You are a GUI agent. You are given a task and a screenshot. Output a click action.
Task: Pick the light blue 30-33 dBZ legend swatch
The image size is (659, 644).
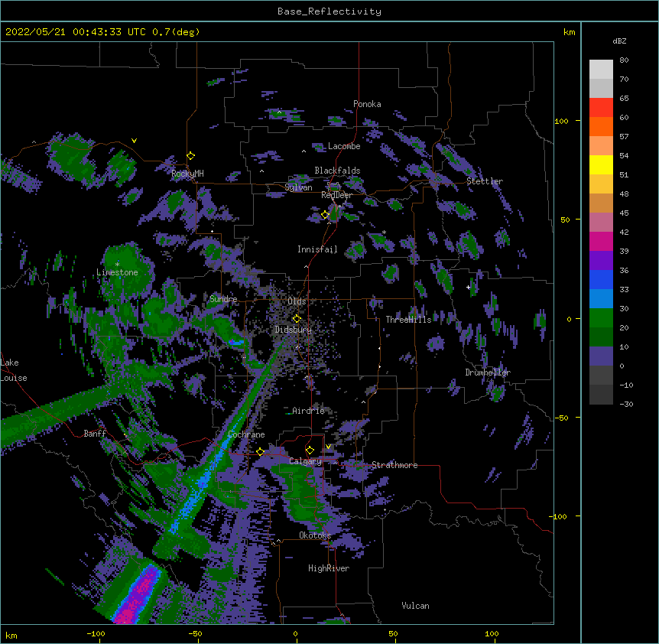tap(601, 299)
